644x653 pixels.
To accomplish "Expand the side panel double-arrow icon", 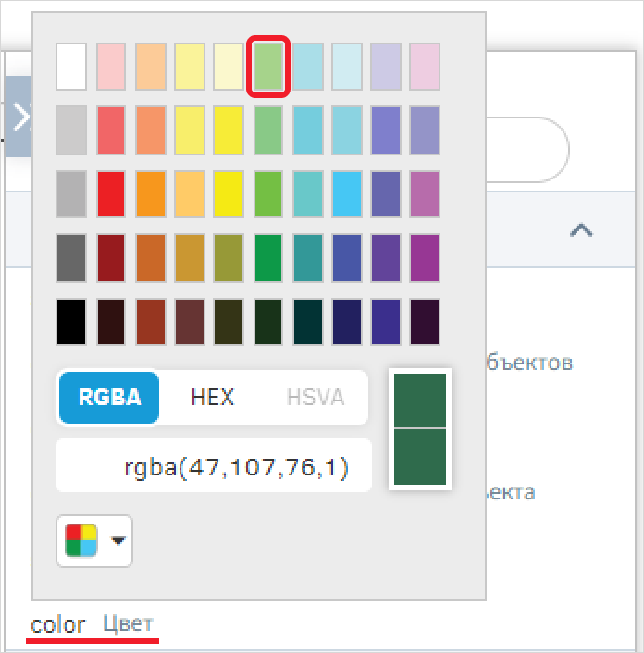I will [x=22, y=117].
